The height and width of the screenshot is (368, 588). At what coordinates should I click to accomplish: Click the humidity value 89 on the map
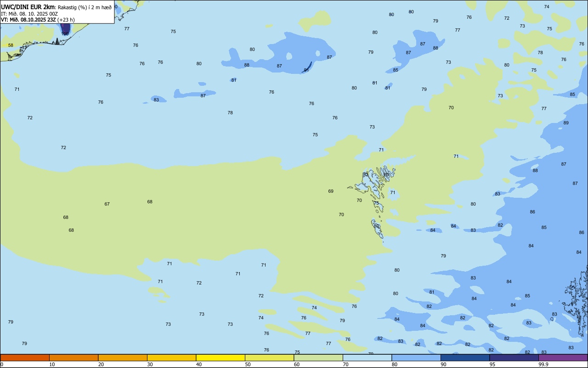click(x=566, y=123)
